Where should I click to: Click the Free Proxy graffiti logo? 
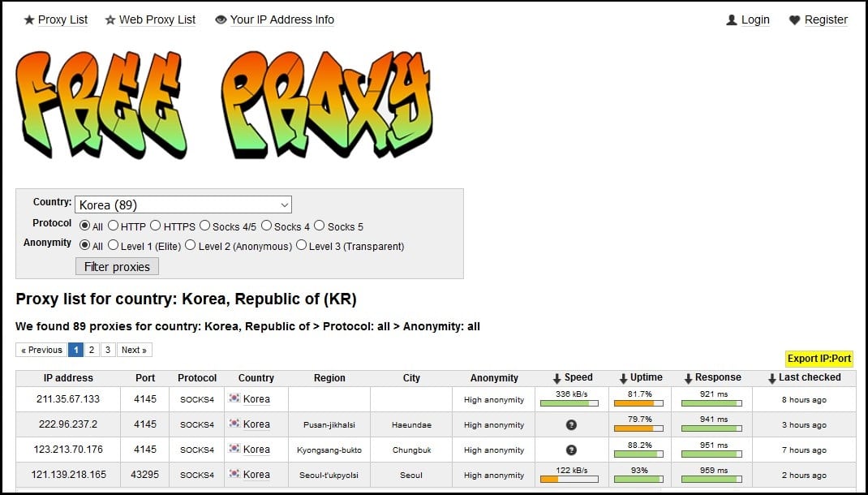point(224,105)
